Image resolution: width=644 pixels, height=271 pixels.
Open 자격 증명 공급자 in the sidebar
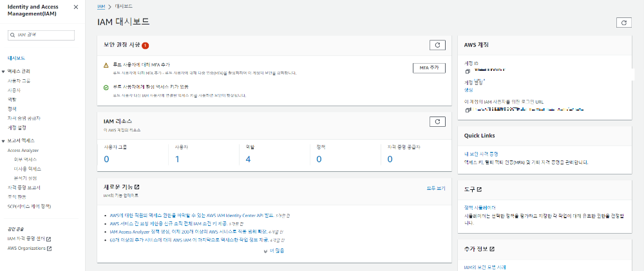[x=24, y=118]
